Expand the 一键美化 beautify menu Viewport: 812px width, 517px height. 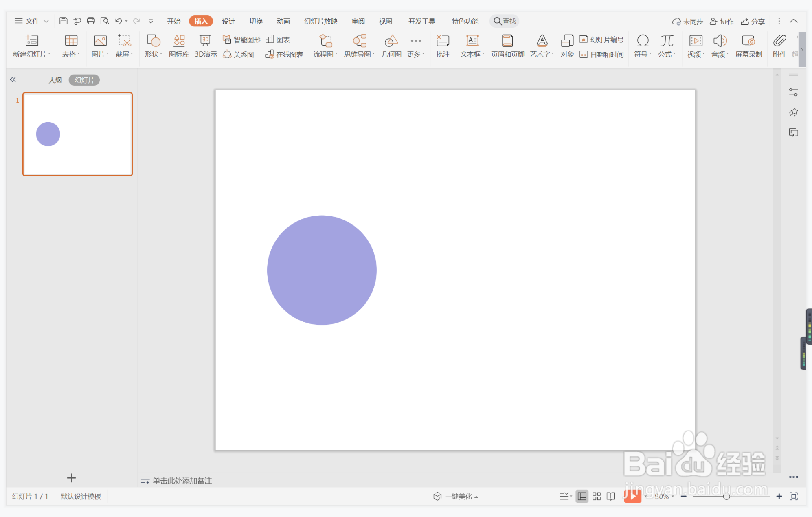tap(456, 496)
